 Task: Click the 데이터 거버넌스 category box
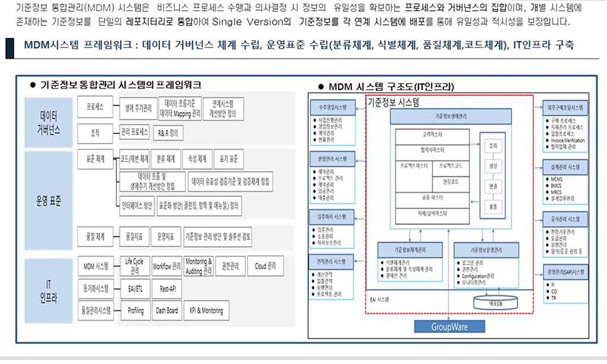click(x=49, y=122)
